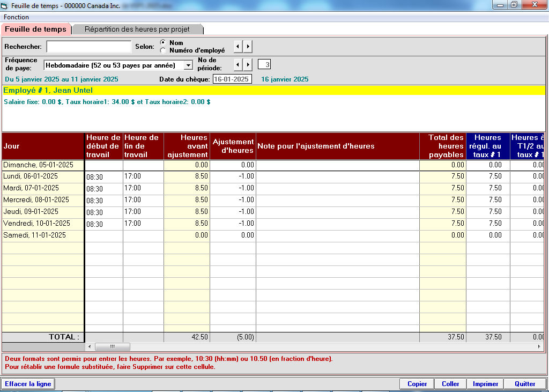The image size is (549, 392).
Task: Go to next employee search arrow
Action: 248,47
